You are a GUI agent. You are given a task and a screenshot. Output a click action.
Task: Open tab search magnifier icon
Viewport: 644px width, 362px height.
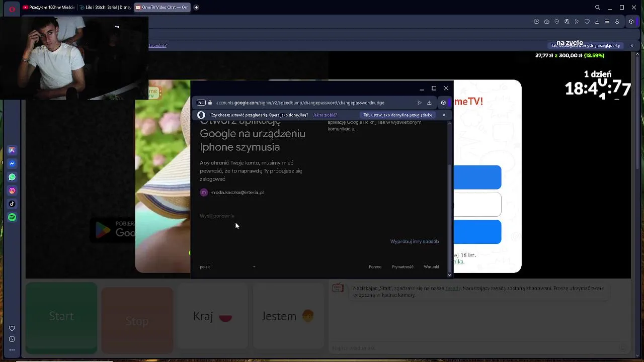click(x=598, y=8)
